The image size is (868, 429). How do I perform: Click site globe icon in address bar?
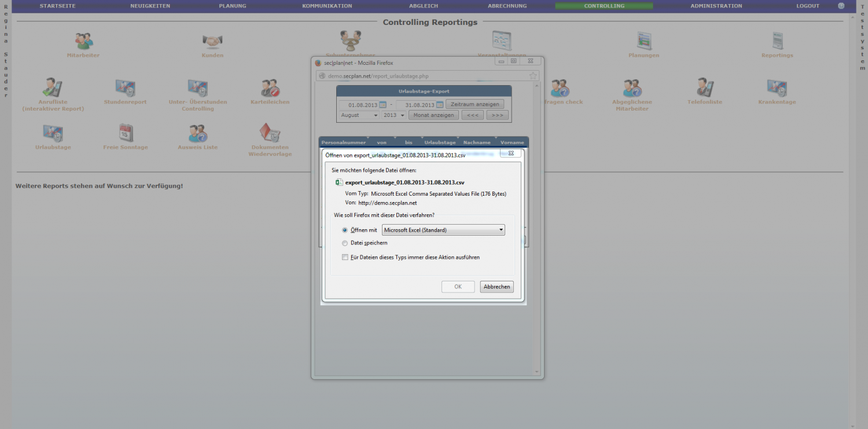(x=322, y=76)
